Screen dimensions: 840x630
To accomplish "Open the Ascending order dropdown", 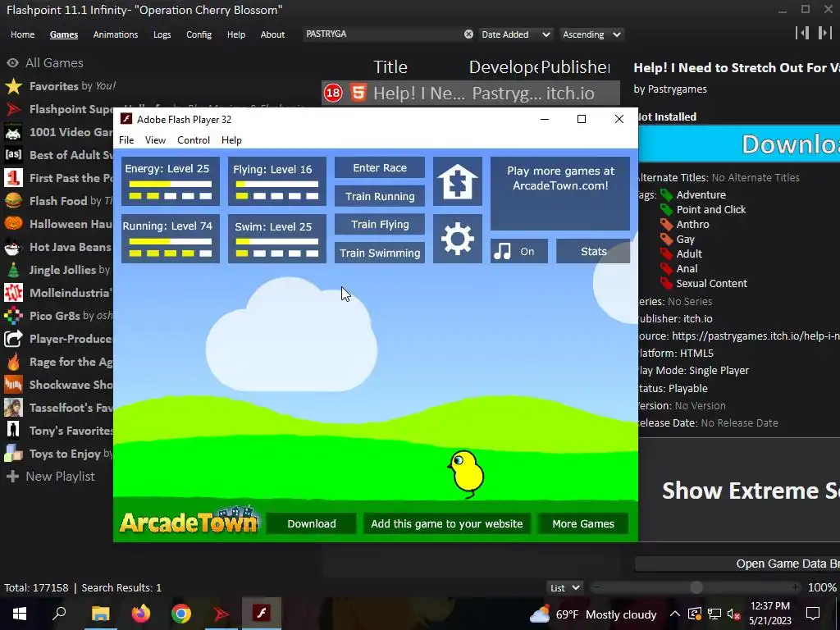I will point(591,34).
